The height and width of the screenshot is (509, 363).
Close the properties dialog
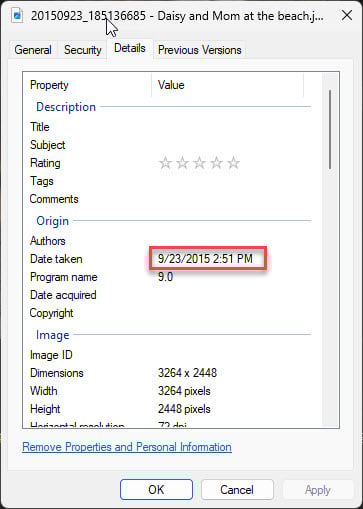click(347, 15)
